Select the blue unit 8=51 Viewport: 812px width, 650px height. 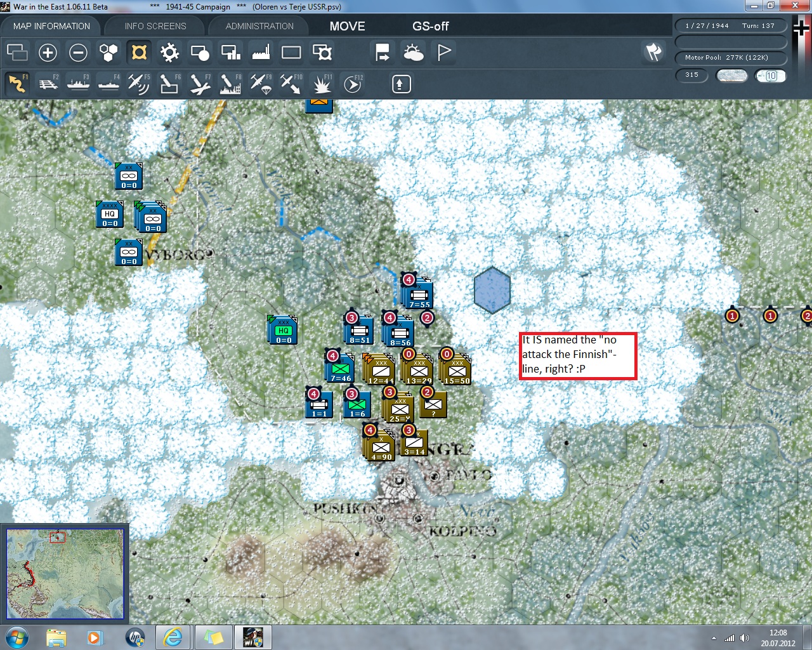[359, 331]
